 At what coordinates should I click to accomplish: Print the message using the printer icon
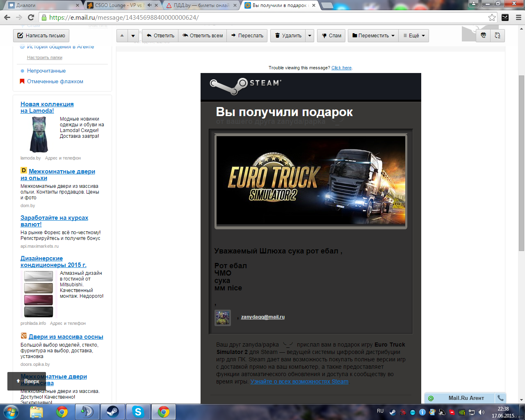coord(483,35)
